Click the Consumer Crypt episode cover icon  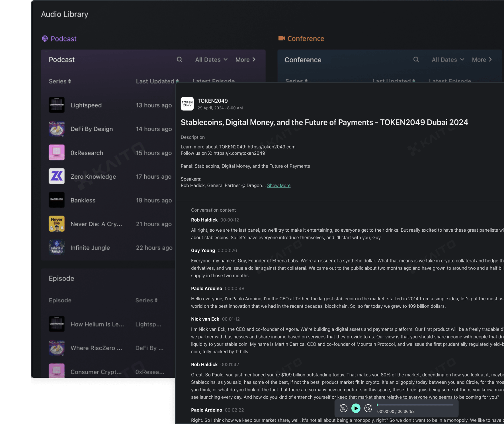click(57, 371)
